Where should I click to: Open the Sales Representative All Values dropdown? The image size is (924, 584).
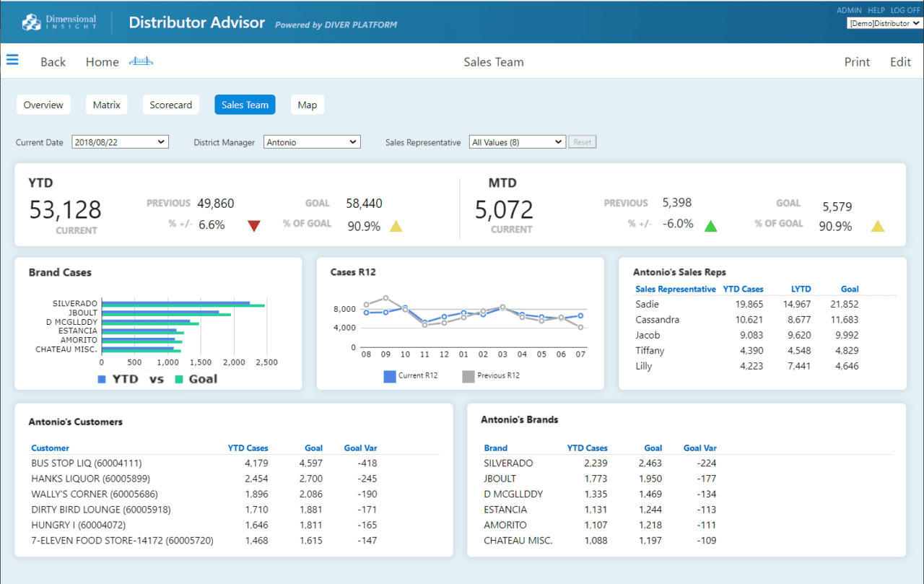[x=517, y=141]
